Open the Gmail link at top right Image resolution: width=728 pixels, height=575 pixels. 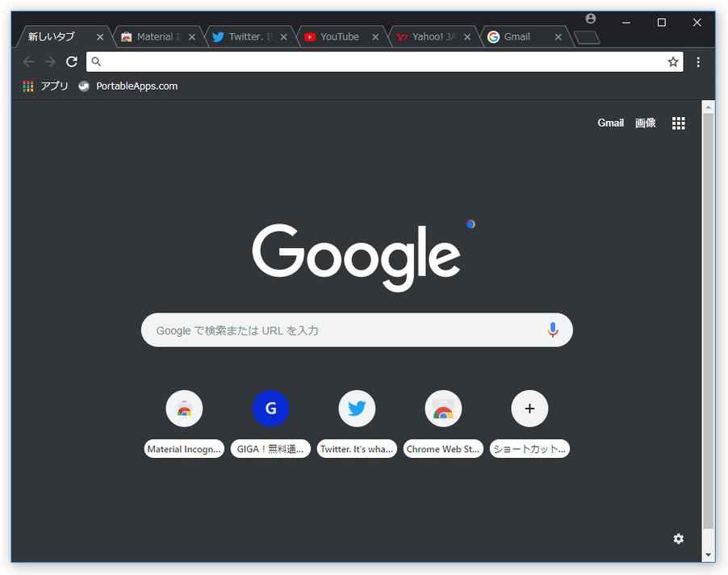(610, 123)
